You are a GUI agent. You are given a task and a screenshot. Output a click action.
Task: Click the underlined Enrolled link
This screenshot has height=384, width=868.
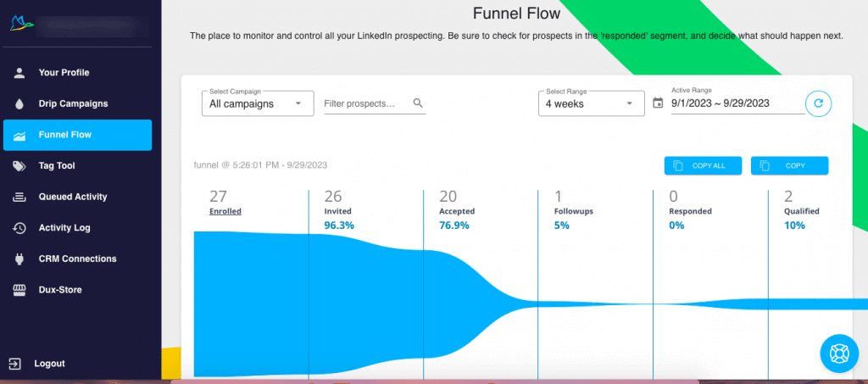coord(225,211)
